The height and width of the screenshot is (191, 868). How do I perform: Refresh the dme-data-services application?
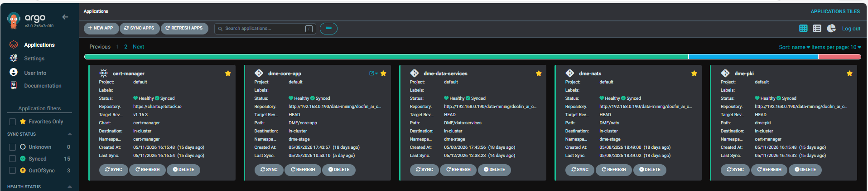458,170
